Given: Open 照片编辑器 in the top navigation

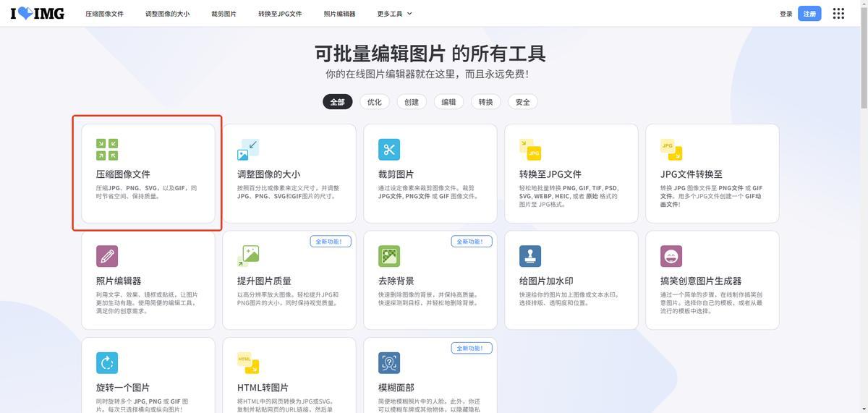Looking at the screenshot, I should point(339,14).
